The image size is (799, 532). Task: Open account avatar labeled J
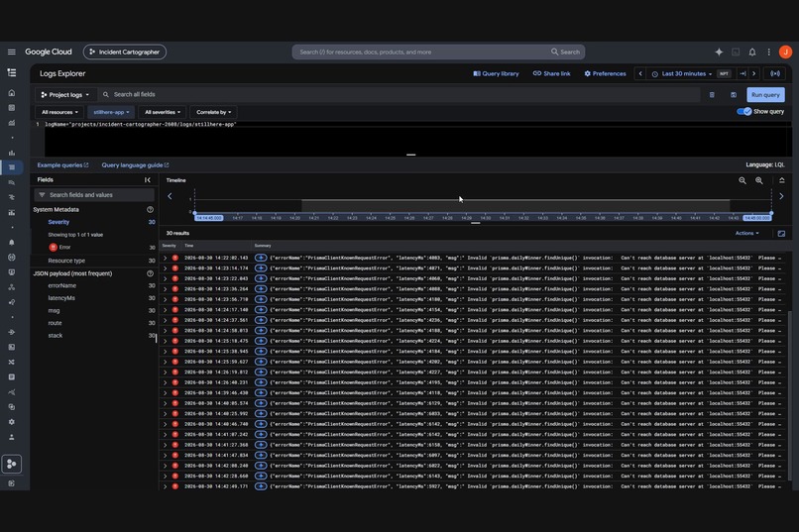785,52
